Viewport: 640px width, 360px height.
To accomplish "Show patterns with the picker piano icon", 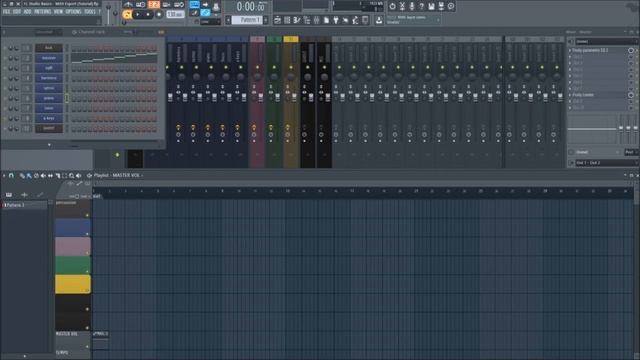I will 9,195.
